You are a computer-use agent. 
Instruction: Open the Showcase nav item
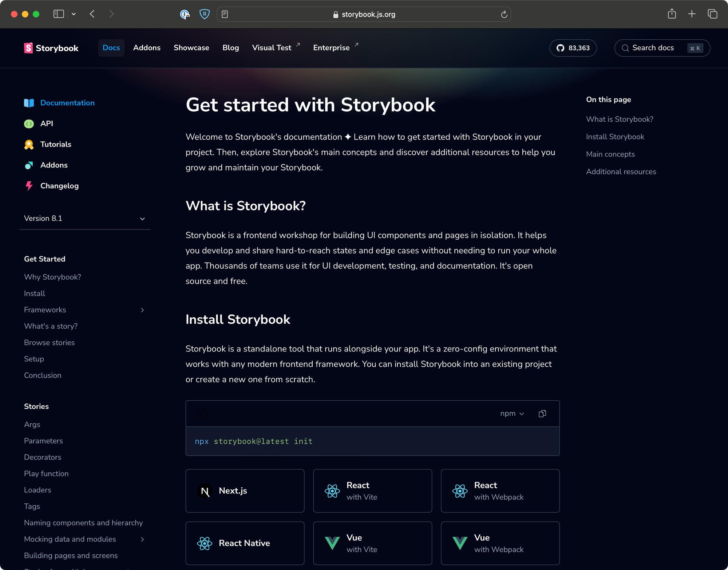[x=191, y=48]
